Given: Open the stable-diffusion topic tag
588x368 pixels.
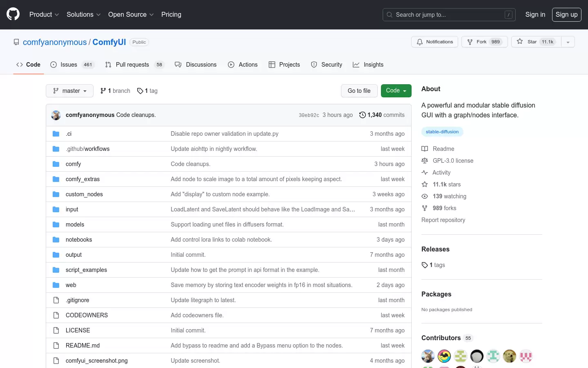Looking at the screenshot, I should (x=442, y=132).
